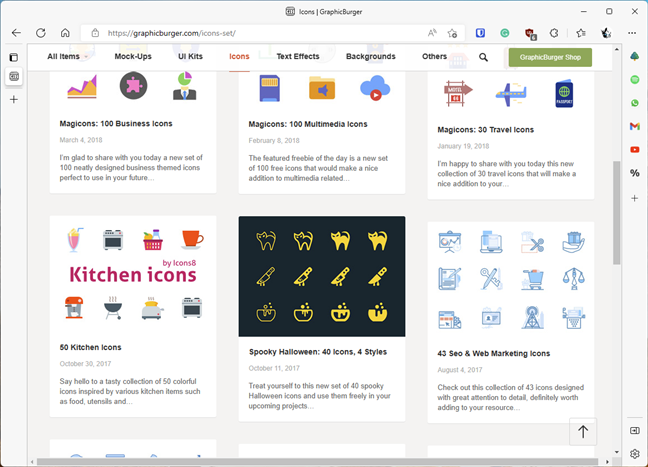
Task: Open the Mock-Ups menu
Action: [133, 57]
